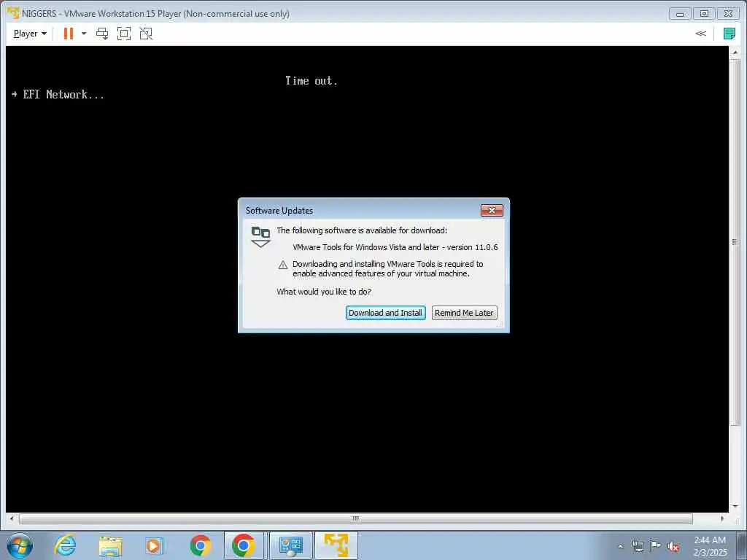Launch Internet Explorer from taskbar

[65, 545]
